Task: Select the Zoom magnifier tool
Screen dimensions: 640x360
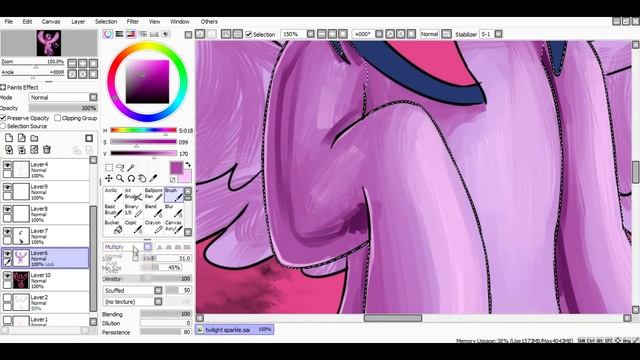Action: [120, 178]
